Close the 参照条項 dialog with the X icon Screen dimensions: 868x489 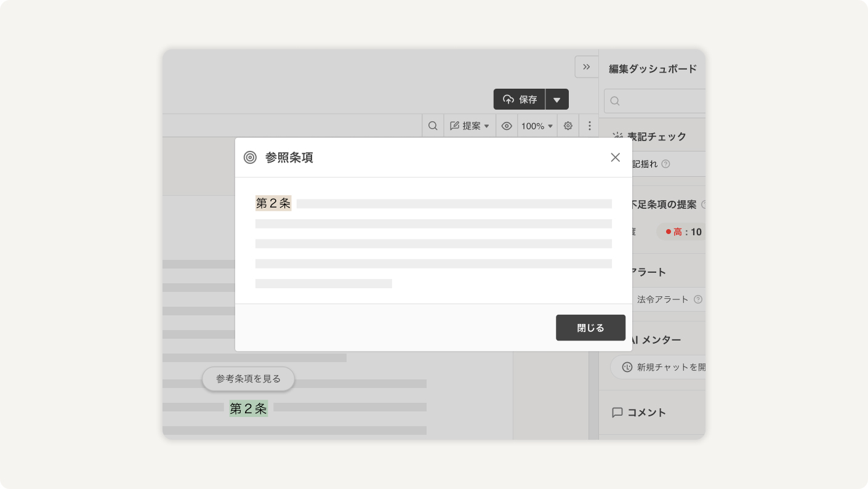[x=615, y=157]
